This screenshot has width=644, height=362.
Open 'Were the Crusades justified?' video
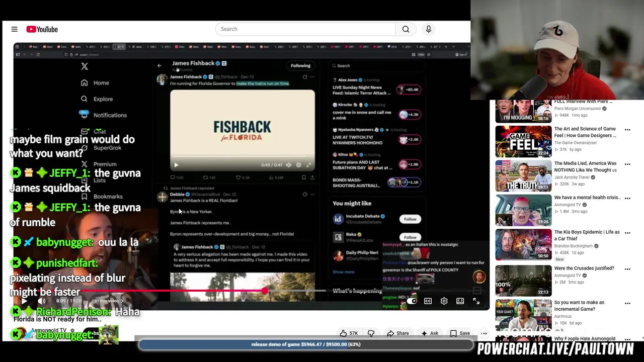[584, 268]
